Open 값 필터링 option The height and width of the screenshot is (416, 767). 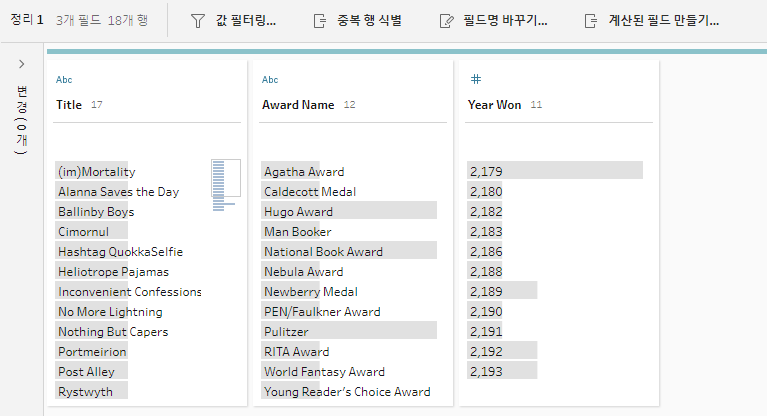[246, 21]
